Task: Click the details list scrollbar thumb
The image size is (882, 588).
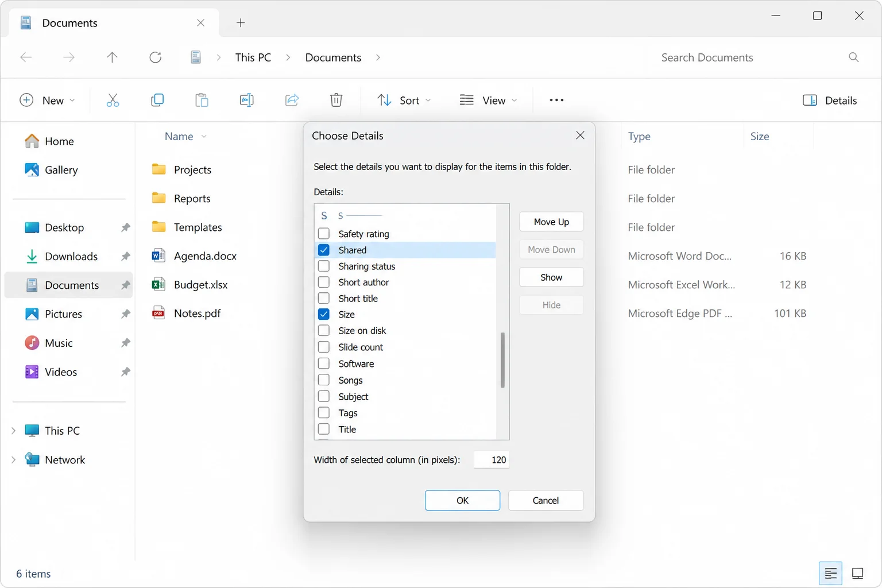Action: pos(502,360)
